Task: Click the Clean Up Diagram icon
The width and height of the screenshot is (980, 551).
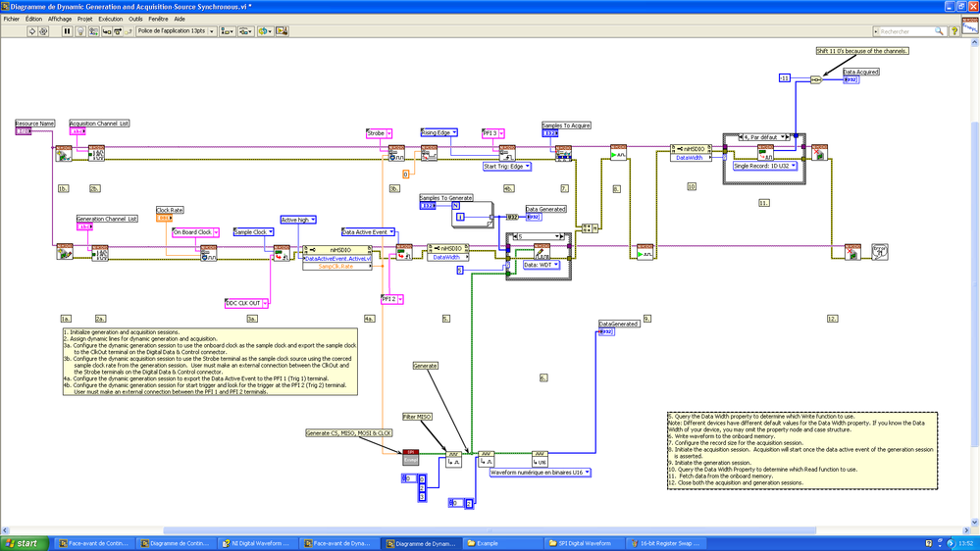Action: (x=282, y=31)
